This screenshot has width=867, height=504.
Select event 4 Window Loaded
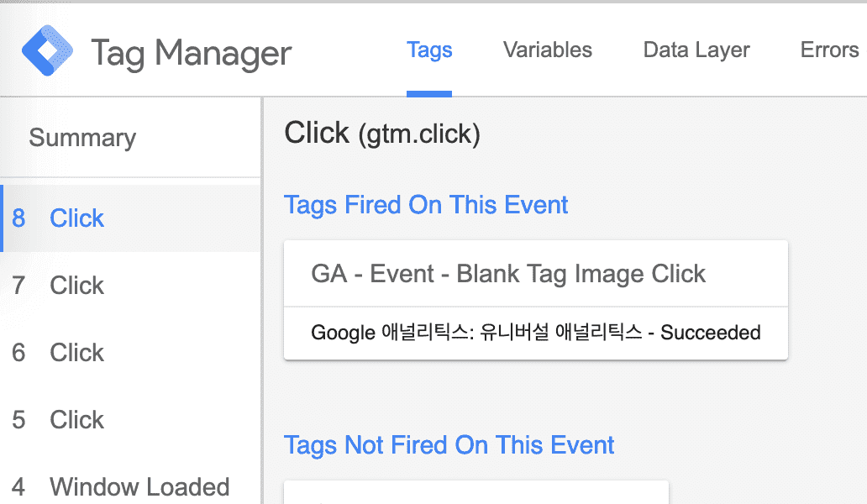[139, 487]
